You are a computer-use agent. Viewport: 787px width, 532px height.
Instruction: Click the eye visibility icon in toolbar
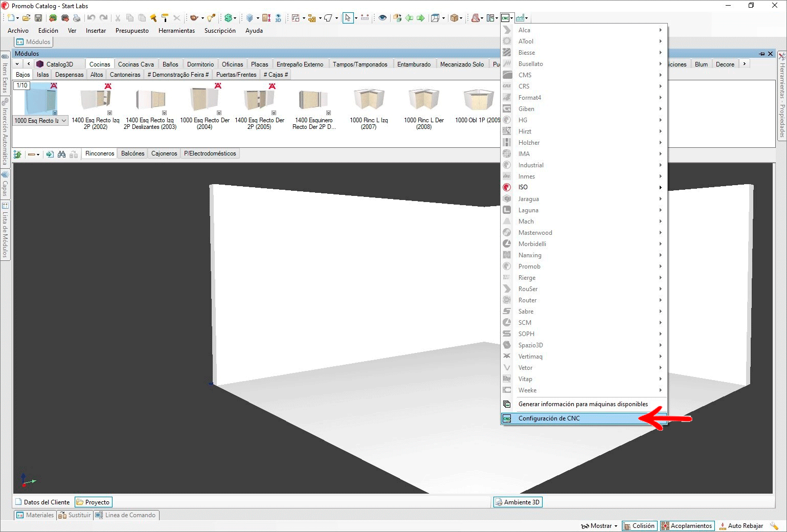pos(382,18)
